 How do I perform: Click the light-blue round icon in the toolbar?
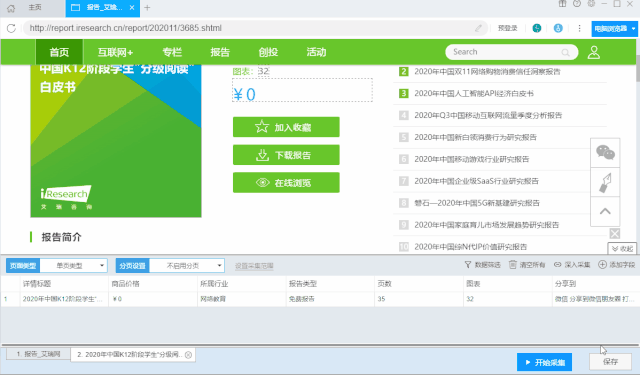click(x=558, y=28)
